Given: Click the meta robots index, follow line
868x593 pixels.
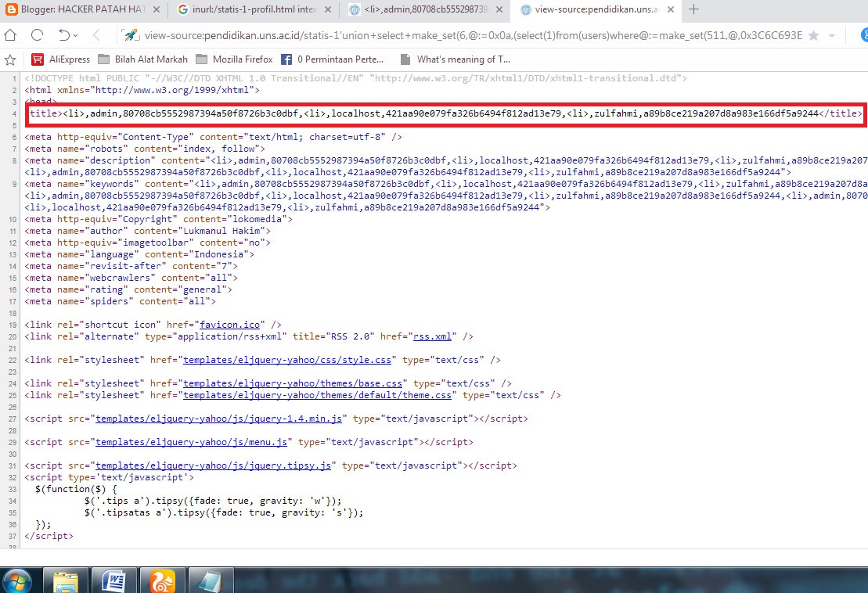Looking at the screenshot, I should (x=145, y=149).
